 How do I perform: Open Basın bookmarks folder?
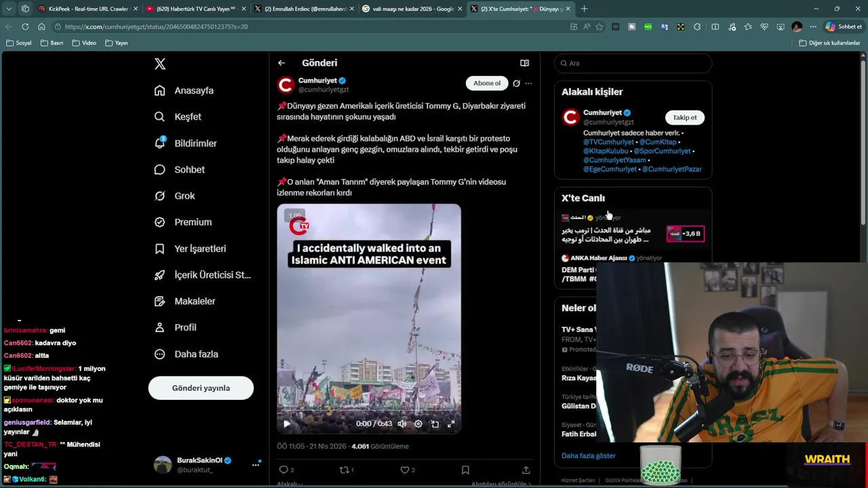pyautogui.click(x=52, y=43)
